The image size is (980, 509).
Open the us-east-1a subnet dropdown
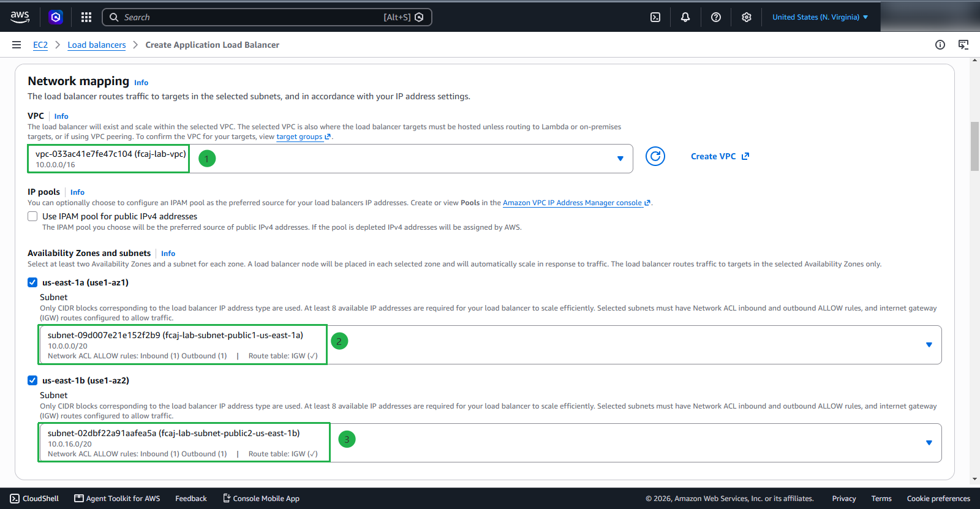(490, 345)
